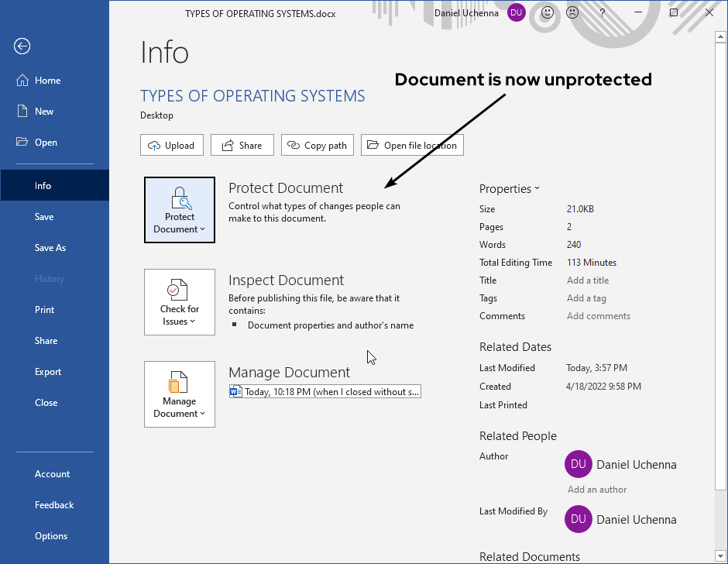Open the unsaved version from Today, 10:18 PM
728x564 pixels.
(325, 391)
